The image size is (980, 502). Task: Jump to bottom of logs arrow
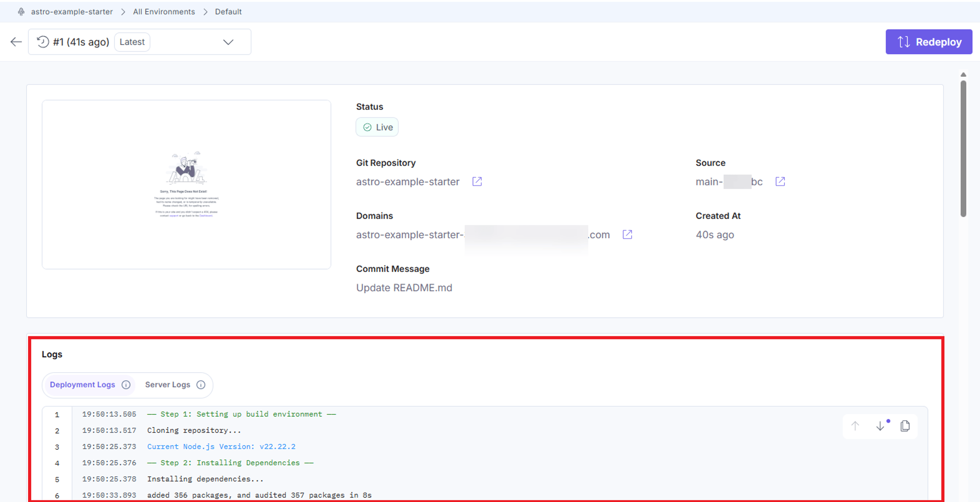pos(880,426)
